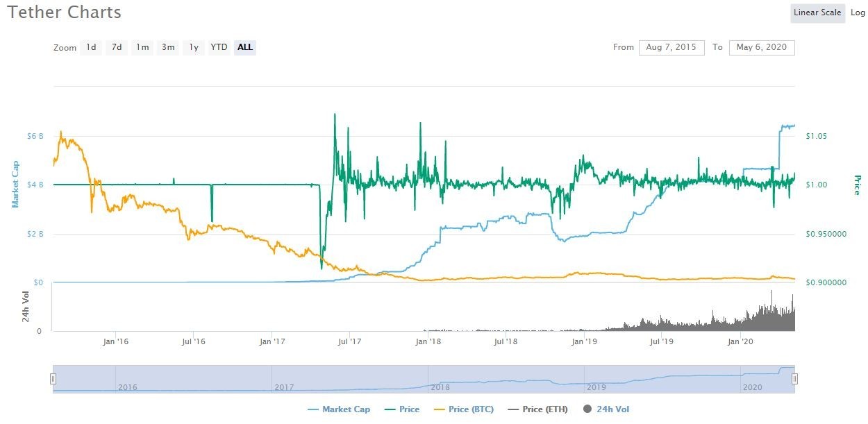Click the $4 B market cap axis label
Viewport: 868px width, 424px height.
click(35, 185)
